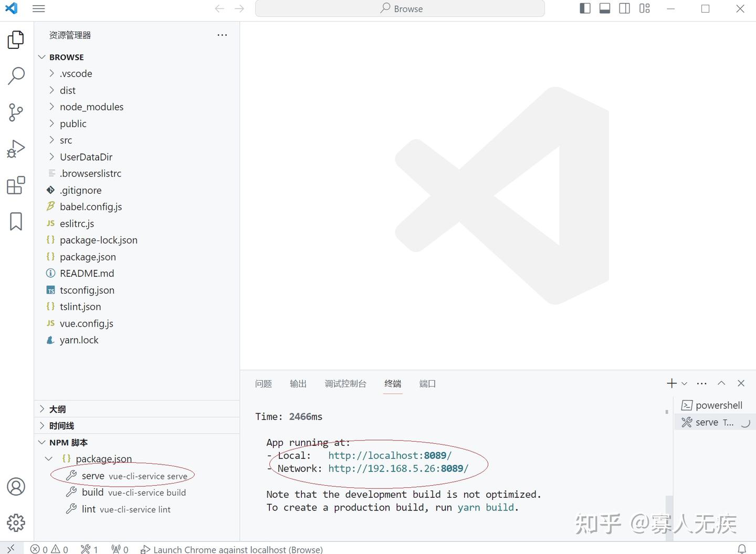Open the Search view in the Activity Bar
Screen dimensions: 756x554
pos(16,76)
